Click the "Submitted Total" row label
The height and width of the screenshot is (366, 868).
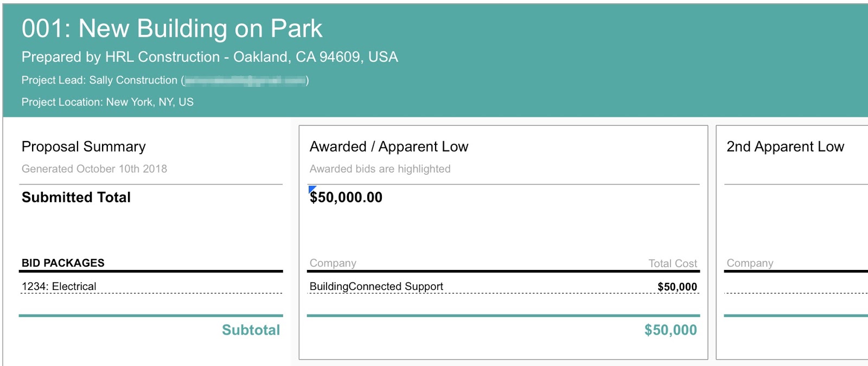click(x=76, y=197)
